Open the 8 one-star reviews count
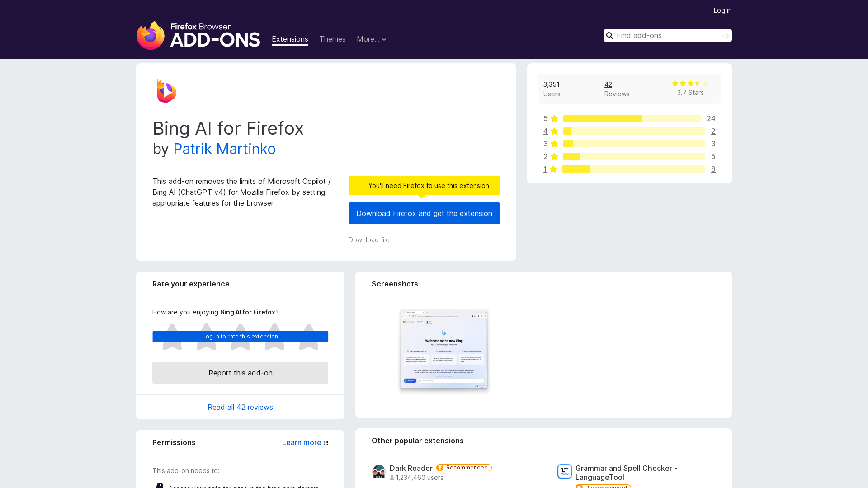868x488 pixels. coord(713,169)
